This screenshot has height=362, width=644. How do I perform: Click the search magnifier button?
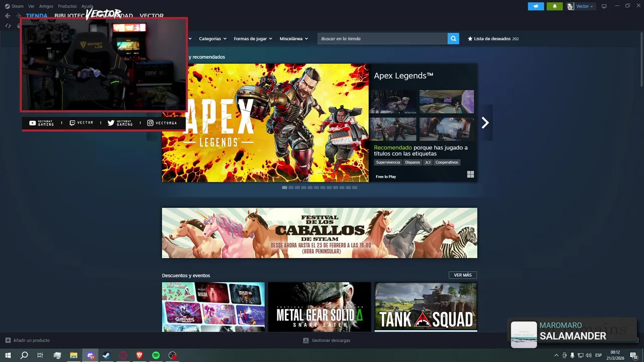click(x=453, y=39)
